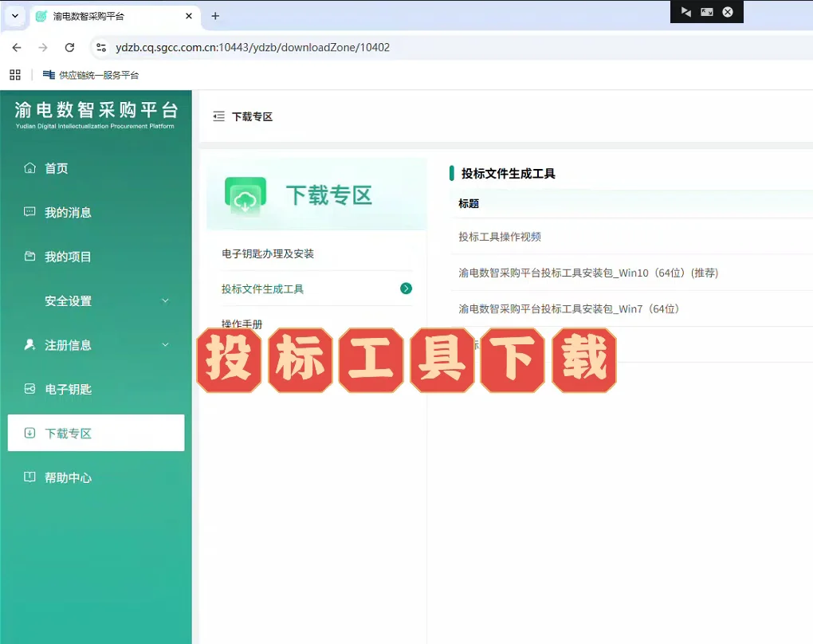Click the site info icon in the address bar
The width and height of the screenshot is (813, 644).
[x=102, y=47]
